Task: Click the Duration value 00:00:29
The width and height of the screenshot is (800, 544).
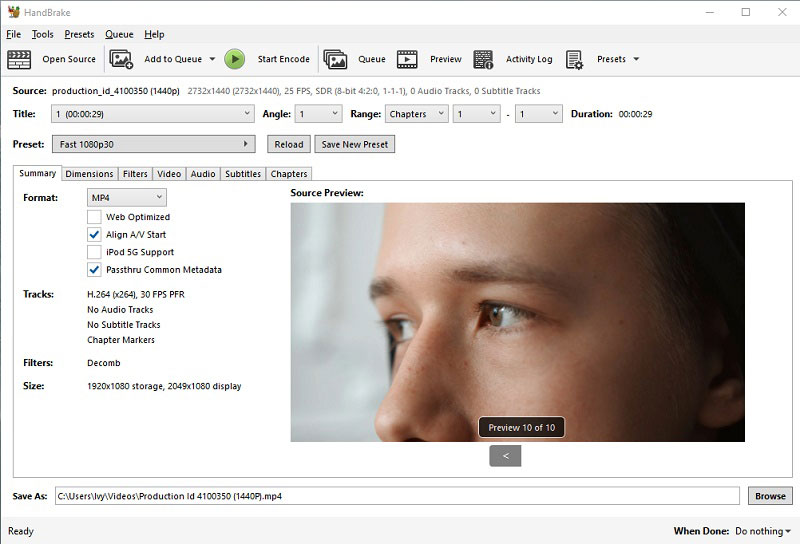Action: (635, 114)
